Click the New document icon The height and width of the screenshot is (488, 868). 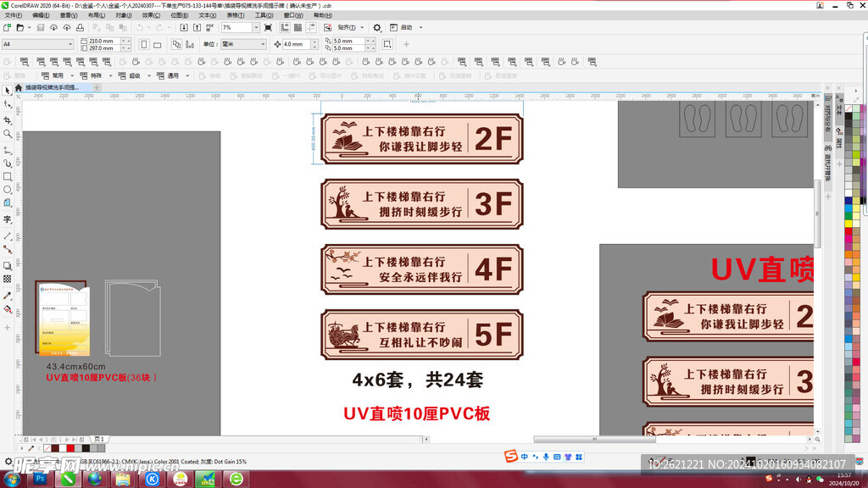[x=7, y=27]
